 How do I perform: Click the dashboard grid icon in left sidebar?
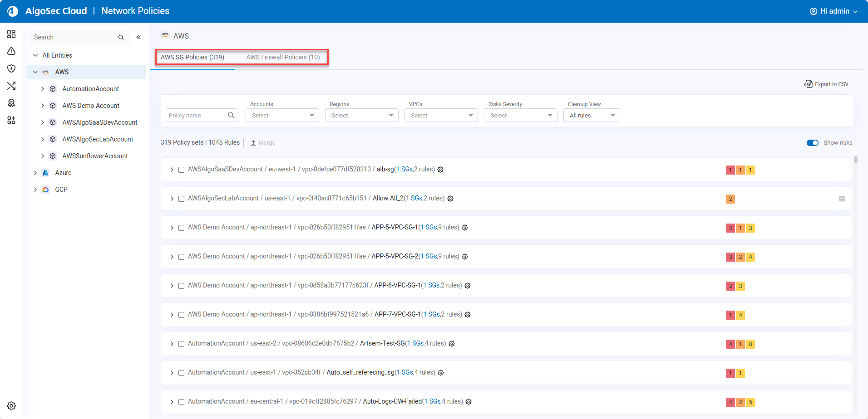tap(11, 34)
